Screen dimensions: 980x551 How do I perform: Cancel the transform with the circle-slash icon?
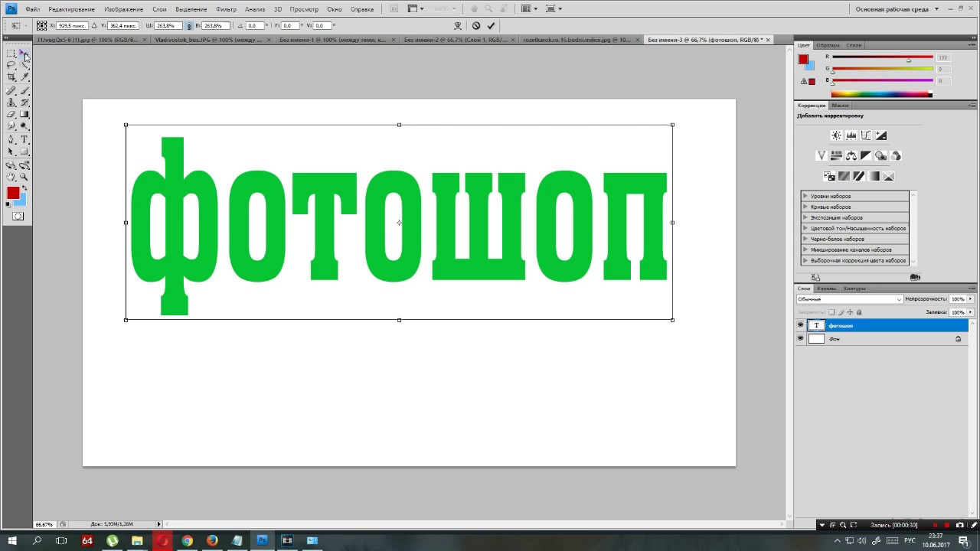click(x=475, y=25)
